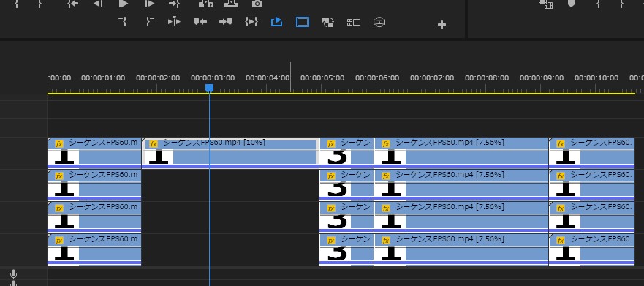Click the yellow render bar under the ruler
The height and width of the screenshot is (286, 644).
(341, 94)
